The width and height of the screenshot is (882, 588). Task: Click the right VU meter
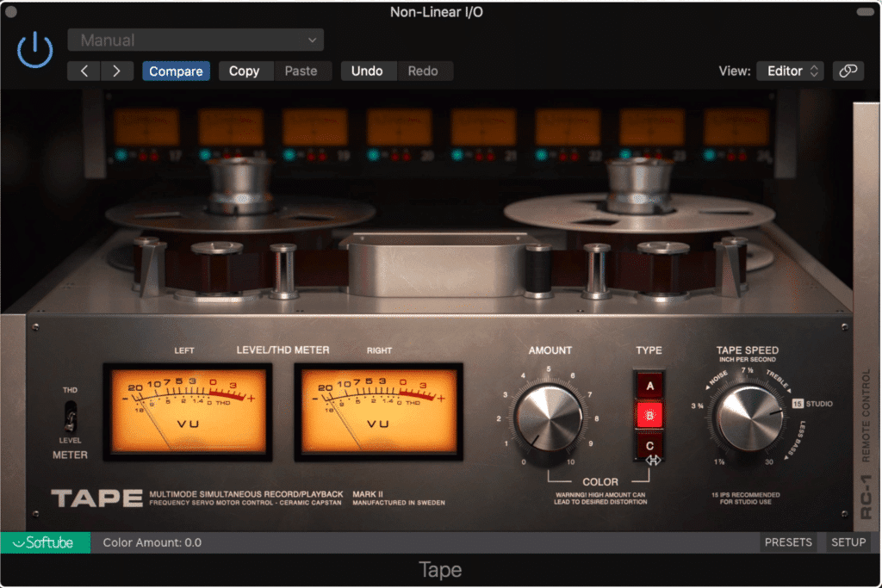(x=379, y=412)
